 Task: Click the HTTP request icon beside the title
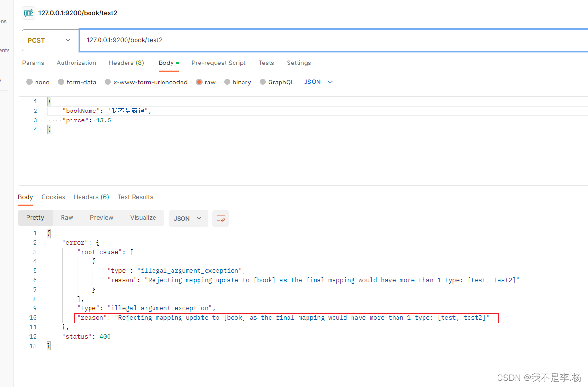[x=28, y=13]
